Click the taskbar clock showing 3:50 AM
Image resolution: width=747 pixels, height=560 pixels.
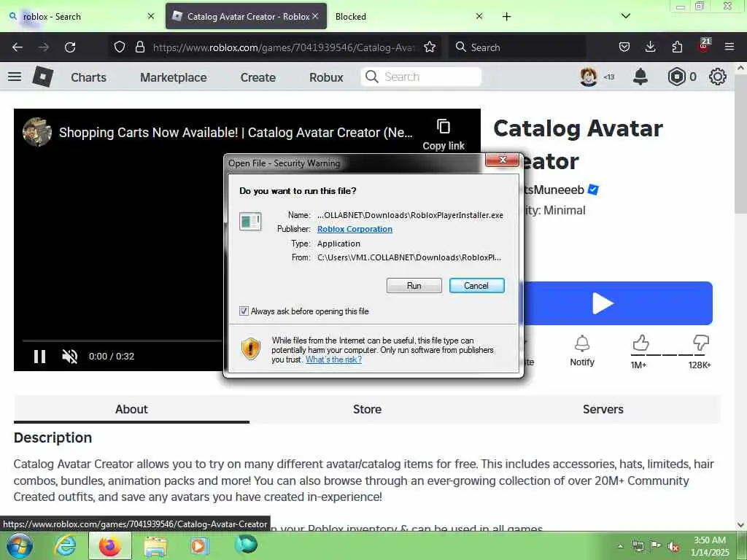click(x=710, y=545)
